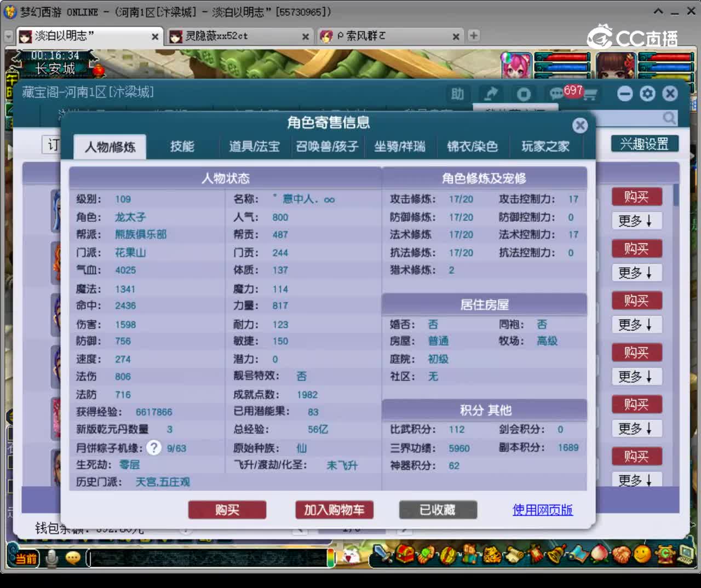Select the pink-haired pet avatar
The height and width of the screenshot is (588, 701).
pyautogui.click(x=516, y=65)
